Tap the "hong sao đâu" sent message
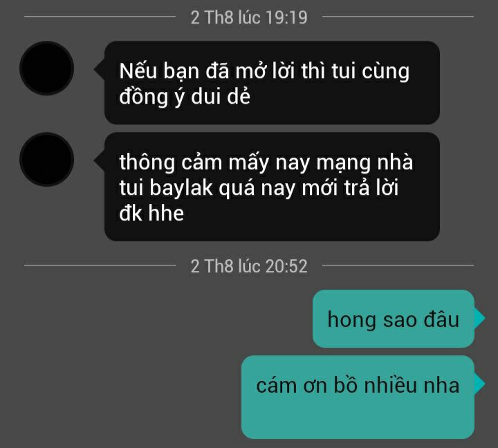498x448 pixels. pyautogui.click(x=393, y=319)
